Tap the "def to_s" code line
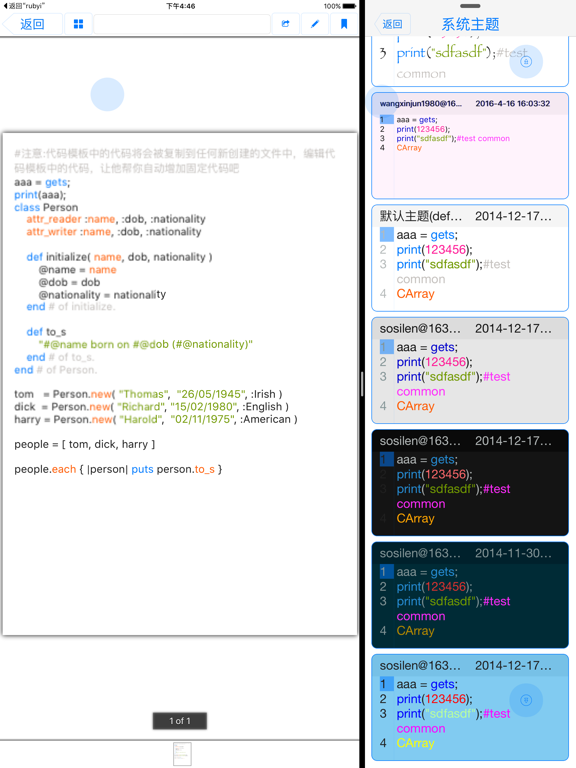This screenshot has width=576, height=768. pyautogui.click(x=46, y=332)
